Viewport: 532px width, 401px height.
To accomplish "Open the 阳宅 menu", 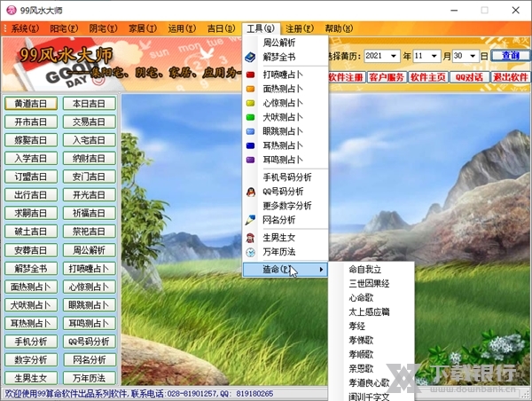I will click(64, 28).
